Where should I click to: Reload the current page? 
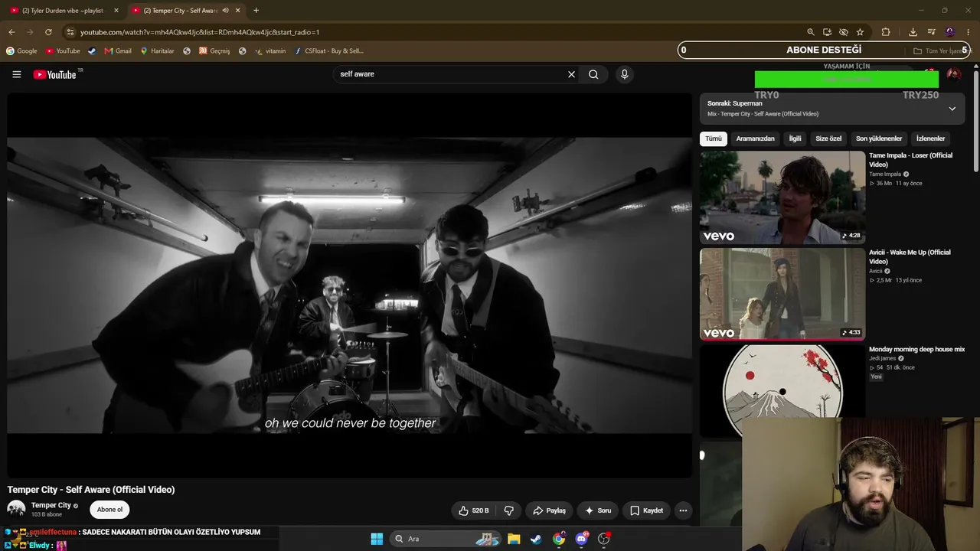point(48,32)
